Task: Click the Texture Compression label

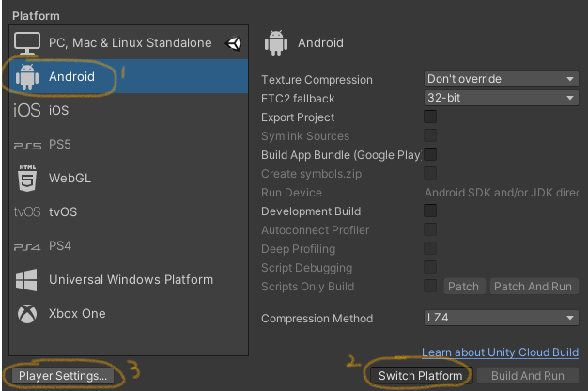Action: [317, 80]
